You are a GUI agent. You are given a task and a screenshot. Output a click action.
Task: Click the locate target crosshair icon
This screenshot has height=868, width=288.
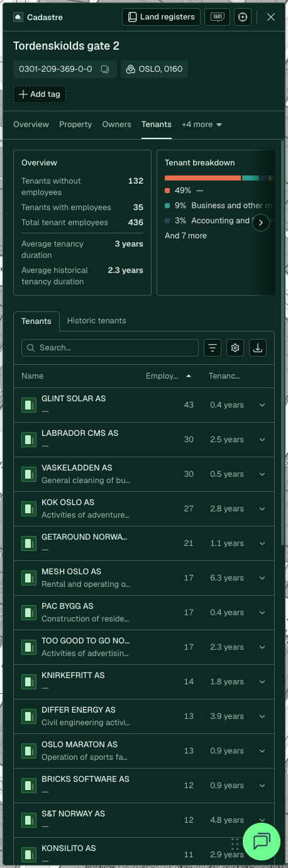[x=243, y=17]
